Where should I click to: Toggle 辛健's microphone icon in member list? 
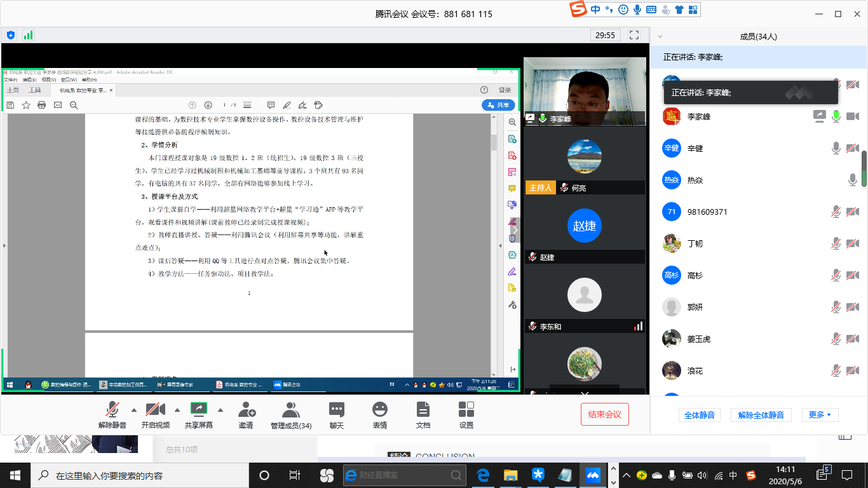click(836, 148)
